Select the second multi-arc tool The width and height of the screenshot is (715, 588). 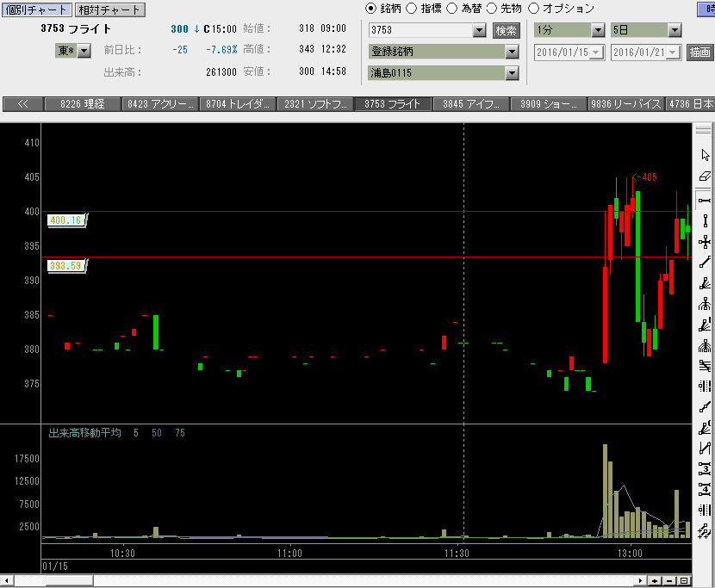tap(705, 345)
